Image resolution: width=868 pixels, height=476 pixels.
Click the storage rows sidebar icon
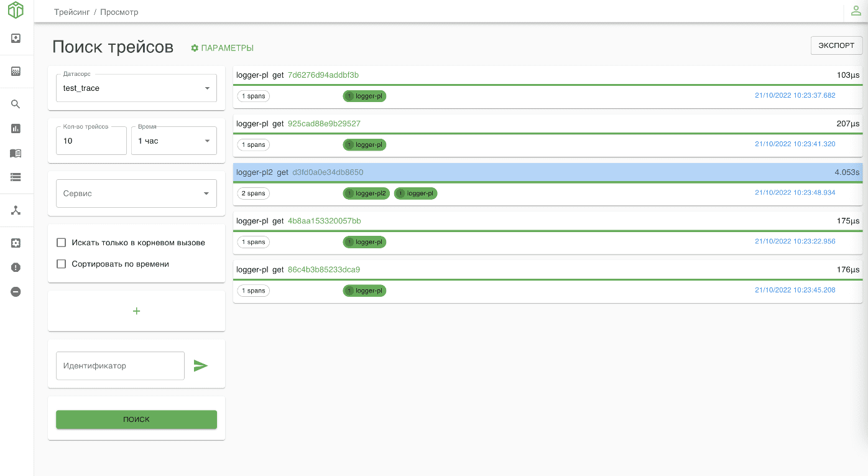[x=16, y=177]
